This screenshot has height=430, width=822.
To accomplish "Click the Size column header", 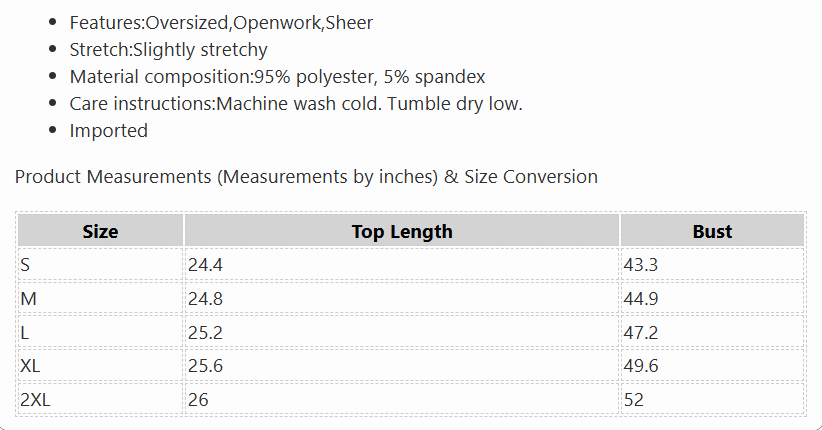I will click(x=100, y=231).
